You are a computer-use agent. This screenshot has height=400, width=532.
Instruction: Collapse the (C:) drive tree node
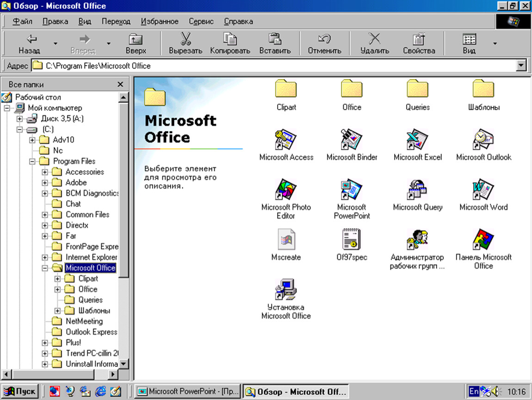click(x=20, y=129)
